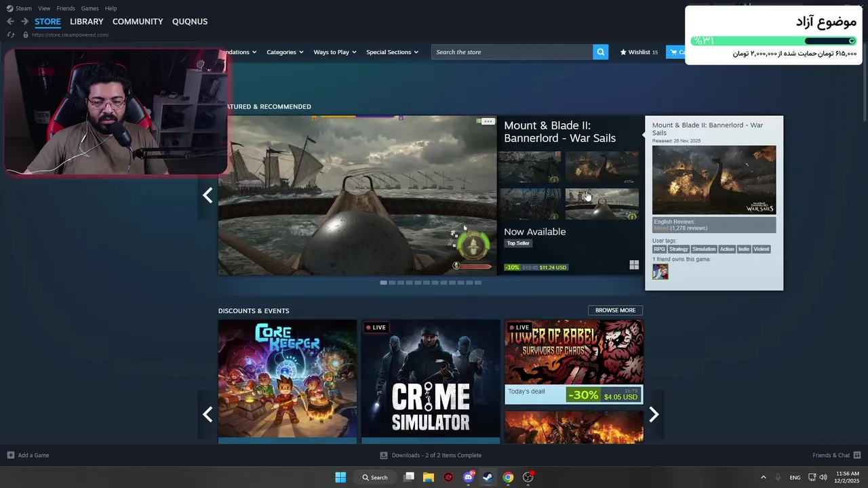The height and width of the screenshot is (488, 868).
Task: Select the last featured carousel page dot
Action: click(478, 283)
